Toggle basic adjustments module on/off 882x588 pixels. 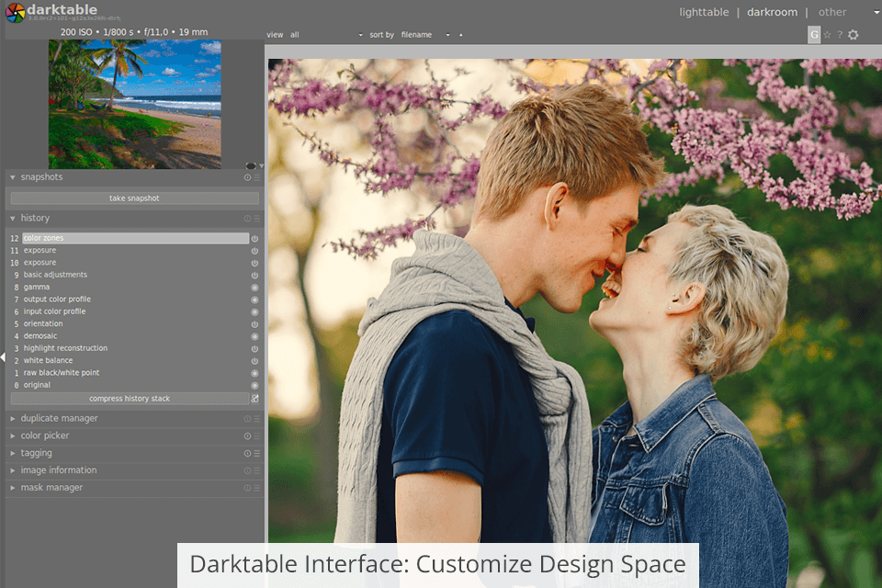(254, 276)
